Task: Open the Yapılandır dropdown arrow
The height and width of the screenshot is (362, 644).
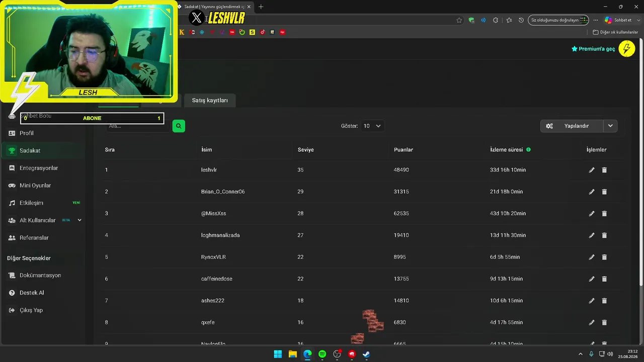Action: click(x=610, y=126)
